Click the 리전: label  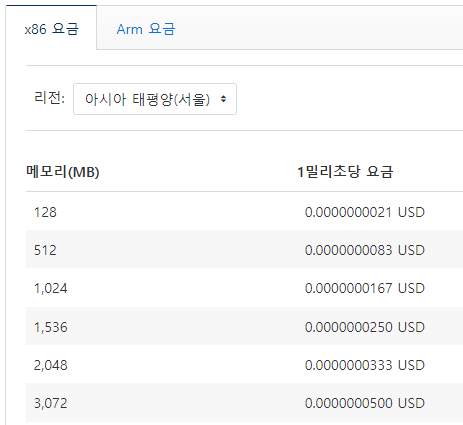(x=49, y=98)
